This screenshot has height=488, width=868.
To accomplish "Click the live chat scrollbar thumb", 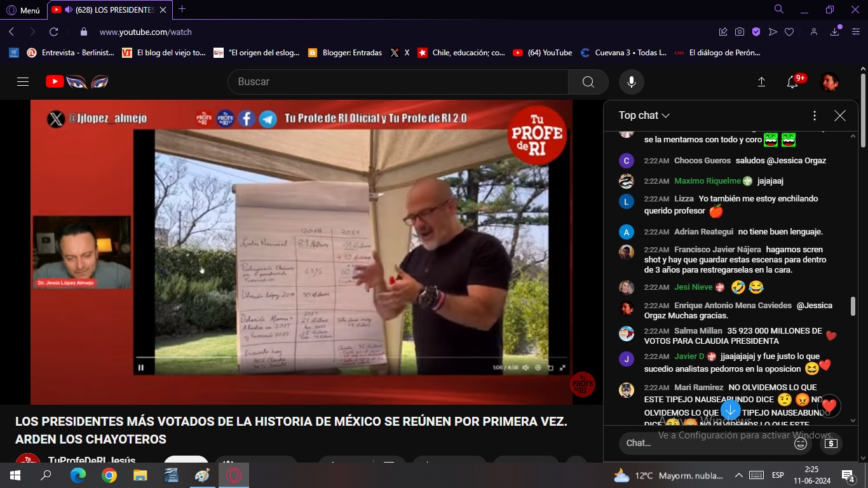I will point(853,306).
